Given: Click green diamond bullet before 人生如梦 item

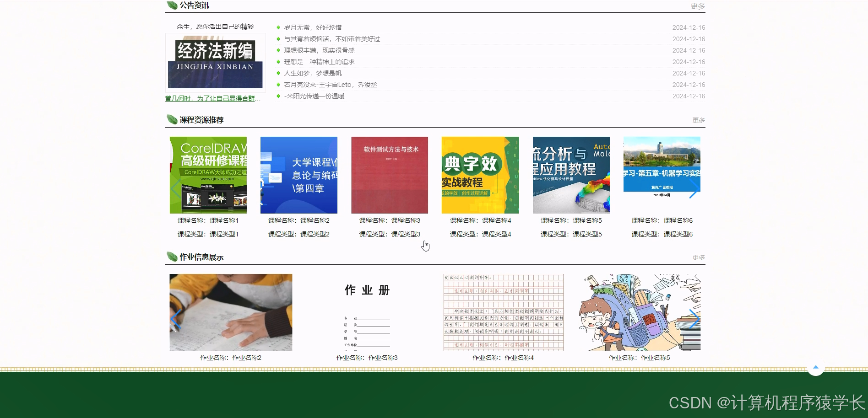Looking at the screenshot, I should [279, 73].
